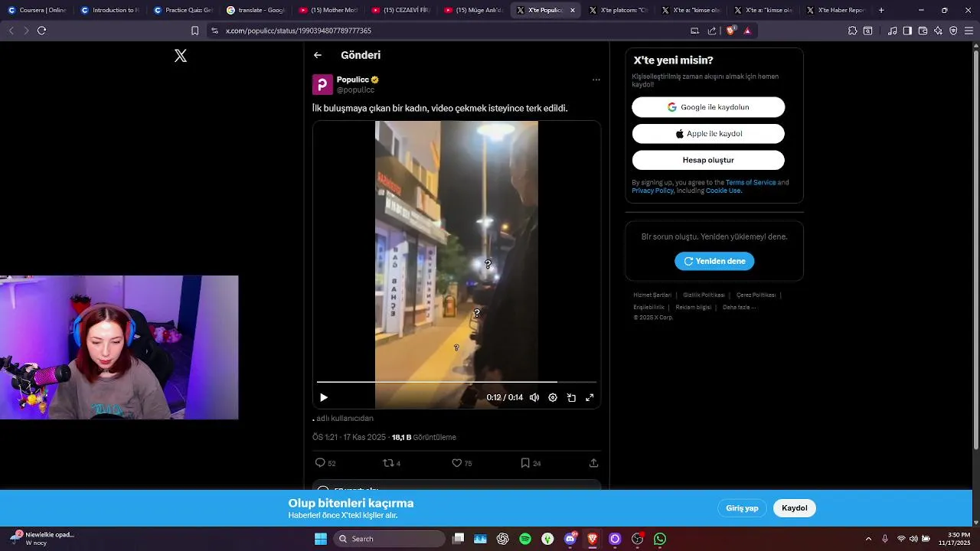Open Spotify from the taskbar
Image resolution: width=980 pixels, height=551 pixels.
pyautogui.click(x=525, y=539)
